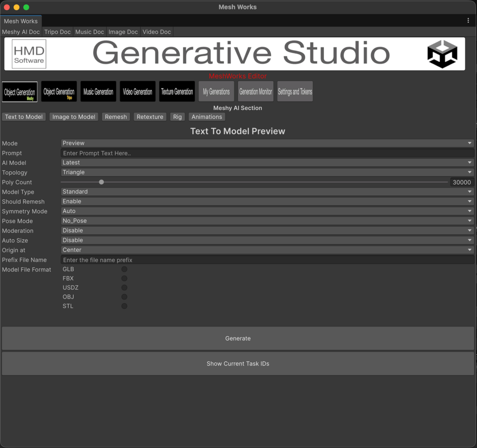The height and width of the screenshot is (448, 477).
Task: Open the Music Doc link
Action: (x=89, y=32)
